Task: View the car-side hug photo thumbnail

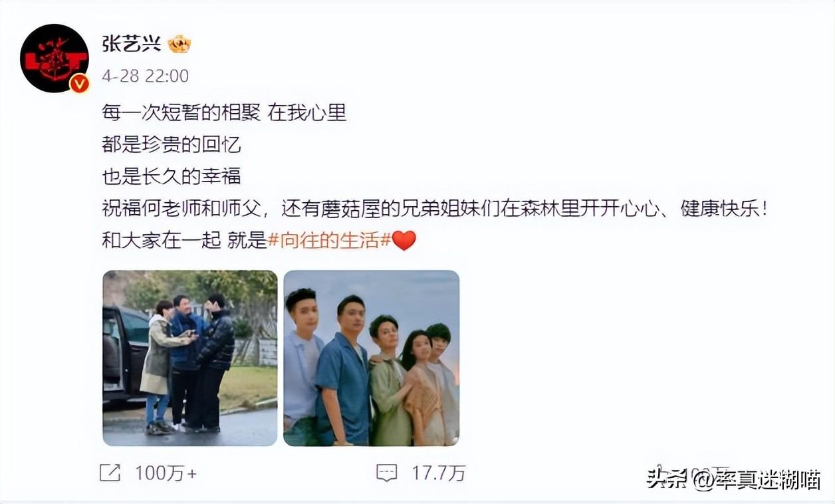Action: tap(190, 358)
